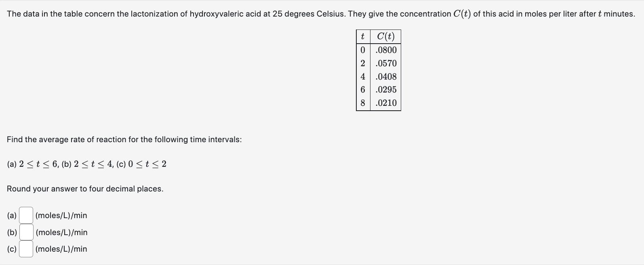Select the table header cell labeled t
This screenshot has height=265, width=644.
(362, 36)
